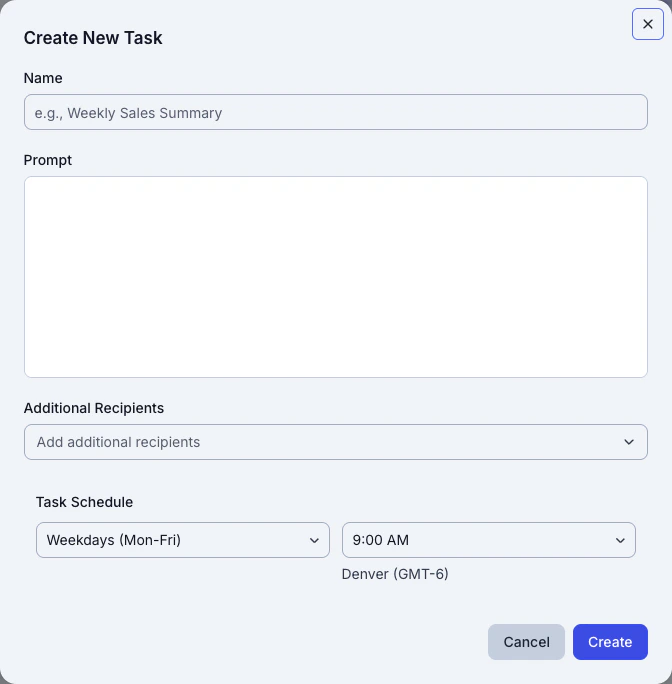Open the Additional Recipients dropdown
Image resolution: width=672 pixels, height=684 pixels.
(336, 442)
